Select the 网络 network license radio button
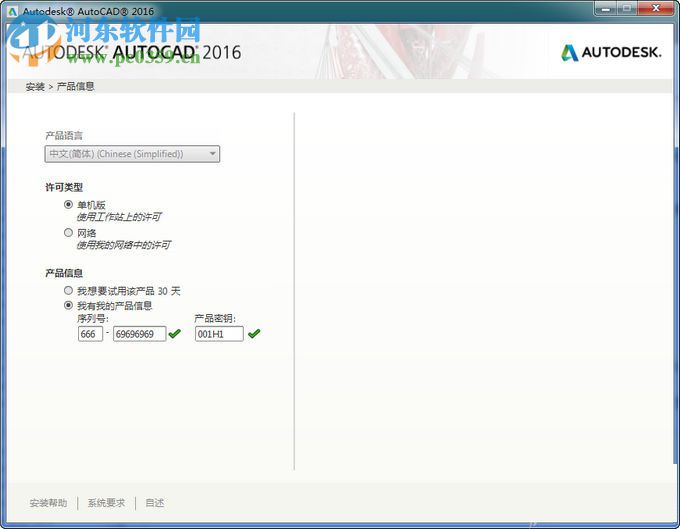The image size is (680, 529). click(x=68, y=233)
